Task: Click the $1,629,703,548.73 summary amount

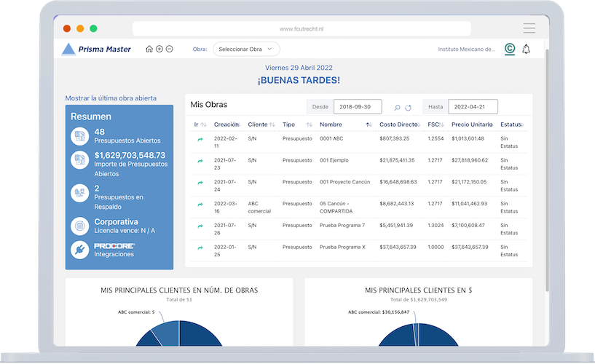Action: click(130, 155)
